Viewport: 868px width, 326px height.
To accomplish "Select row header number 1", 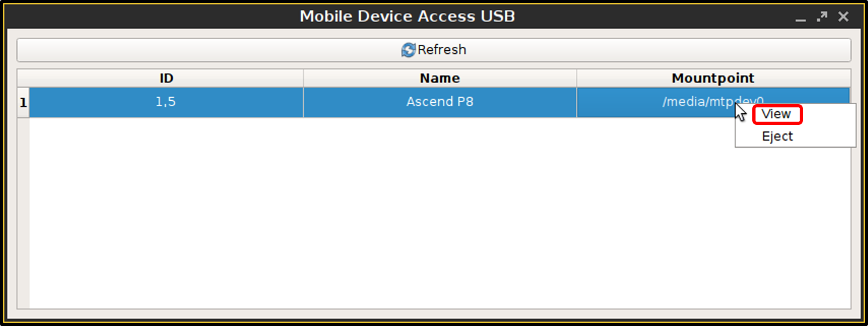I will (x=23, y=103).
